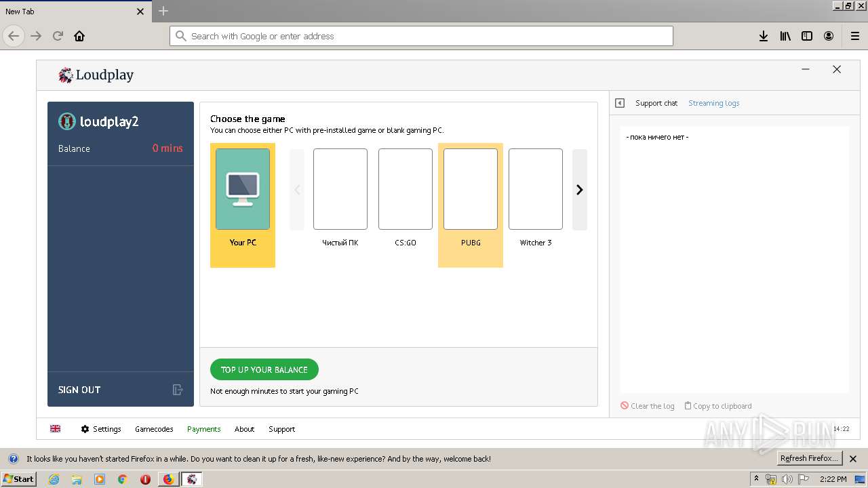The height and width of the screenshot is (488, 868).
Task: Click the Firefox address bar
Action: click(421, 36)
